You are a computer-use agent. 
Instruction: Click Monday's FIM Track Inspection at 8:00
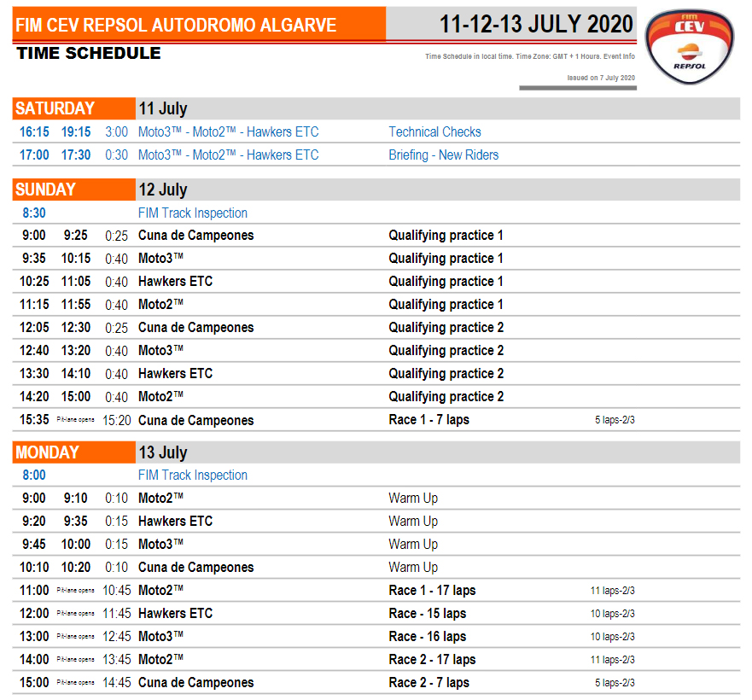[192, 475]
